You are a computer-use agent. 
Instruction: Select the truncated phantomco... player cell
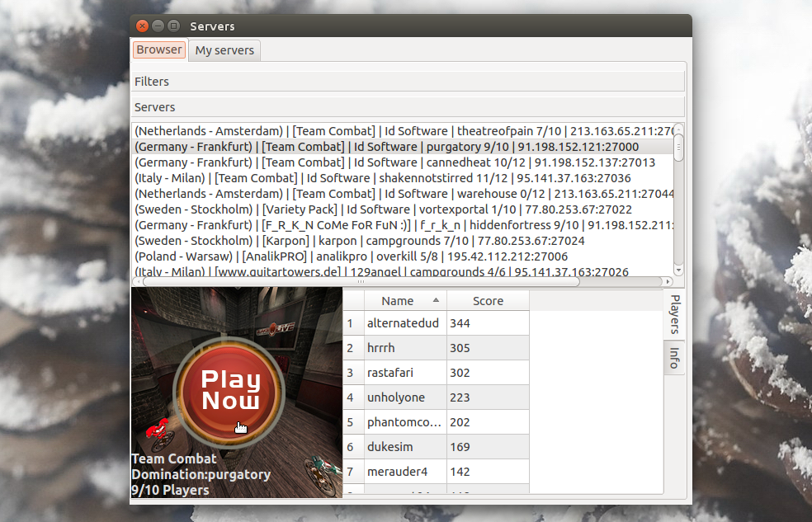405,422
